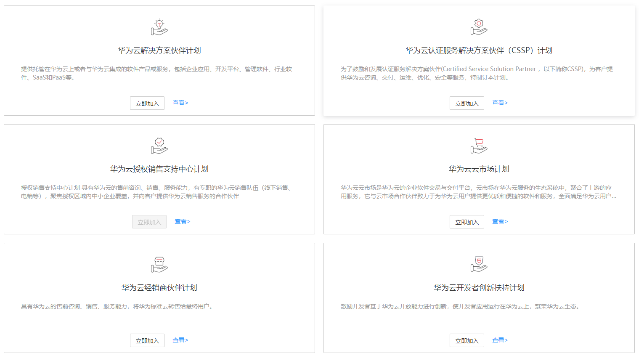Click description starting 提供托管在华为云上
This screenshot has width=644, height=353.
point(156,73)
